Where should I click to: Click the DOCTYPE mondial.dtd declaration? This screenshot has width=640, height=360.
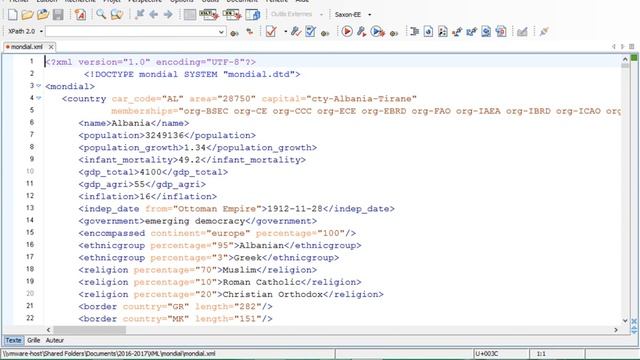[x=192, y=74]
